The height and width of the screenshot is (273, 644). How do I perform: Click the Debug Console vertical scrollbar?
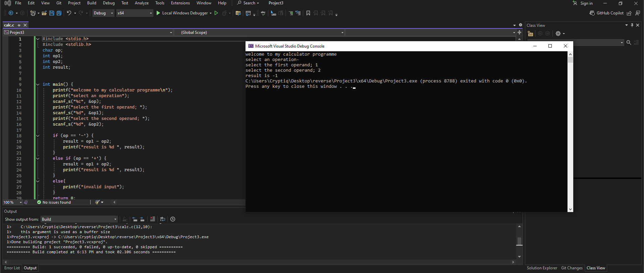click(570, 131)
